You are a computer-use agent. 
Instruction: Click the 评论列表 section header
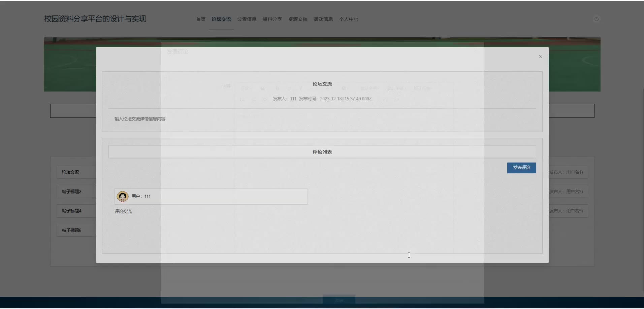tap(322, 152)
